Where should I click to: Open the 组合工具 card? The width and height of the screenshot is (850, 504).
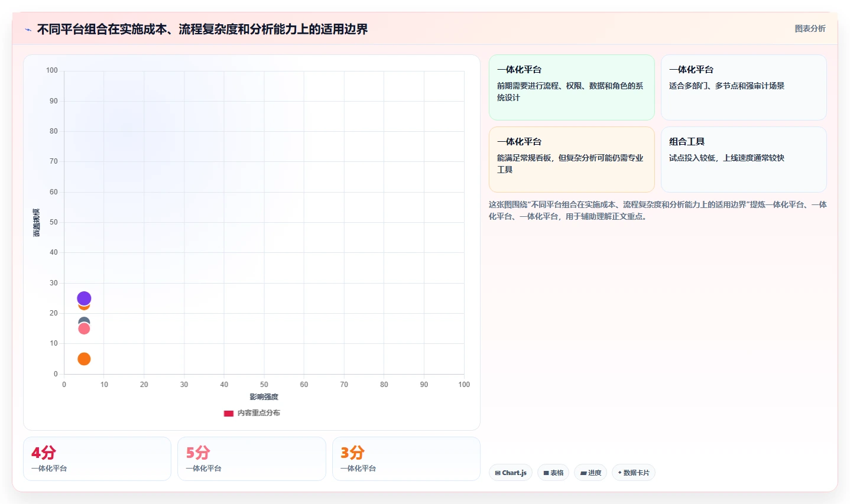coord(744,160)
